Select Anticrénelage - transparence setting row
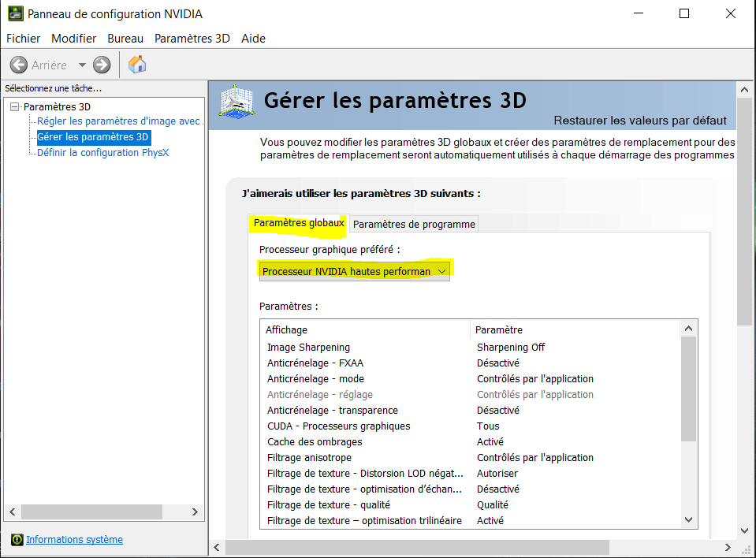This screenshot has height=558, width=756. click(x=471, y=411)
